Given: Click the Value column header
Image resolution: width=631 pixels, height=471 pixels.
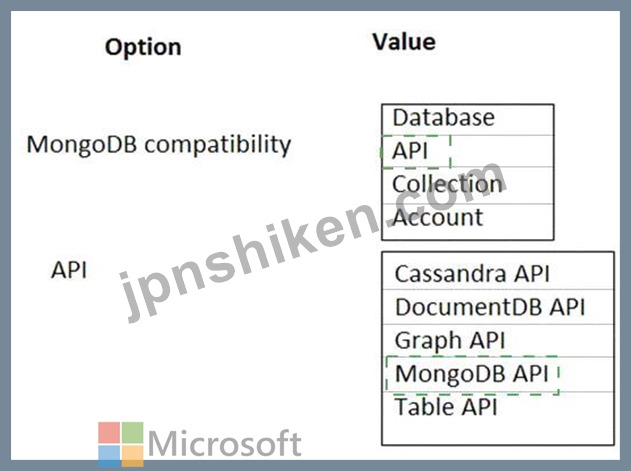Looking at the screenshot, I should pos(404,42).
